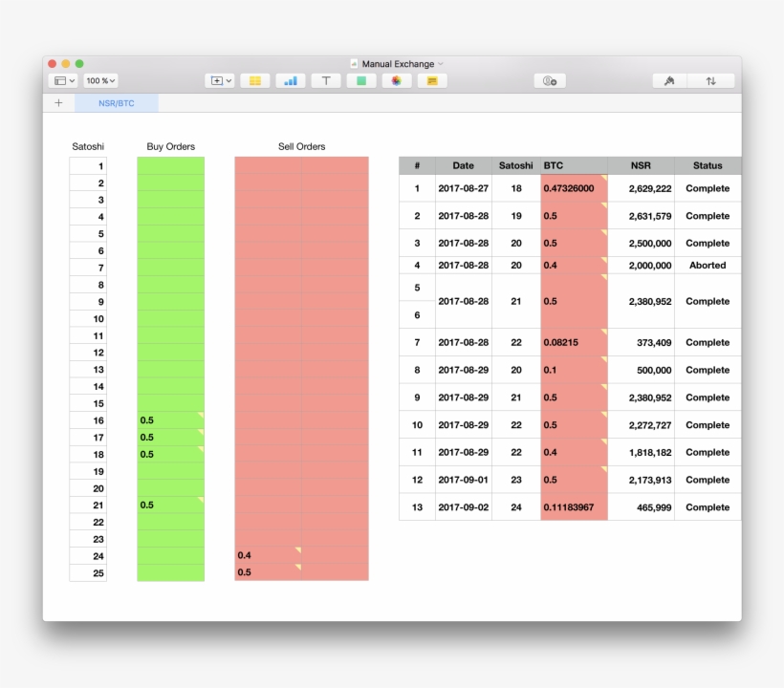
Task: Open the Sort & Filter arrows icon
Action: 710,81
